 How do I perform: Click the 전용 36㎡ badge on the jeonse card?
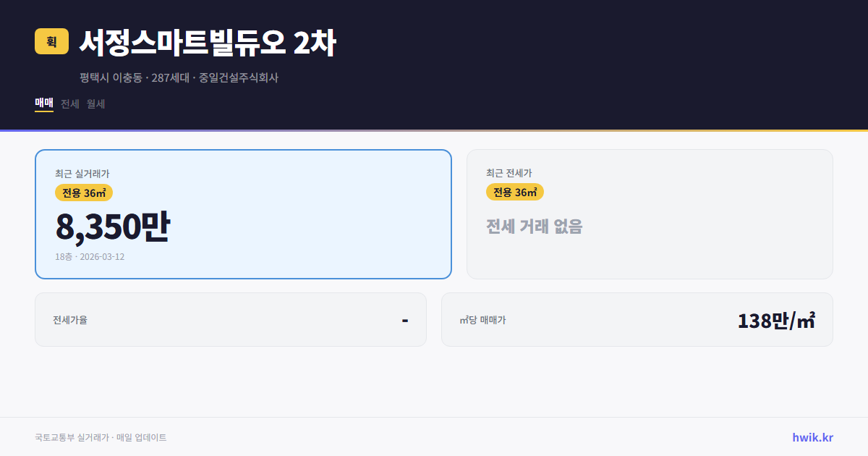point(515,193)
